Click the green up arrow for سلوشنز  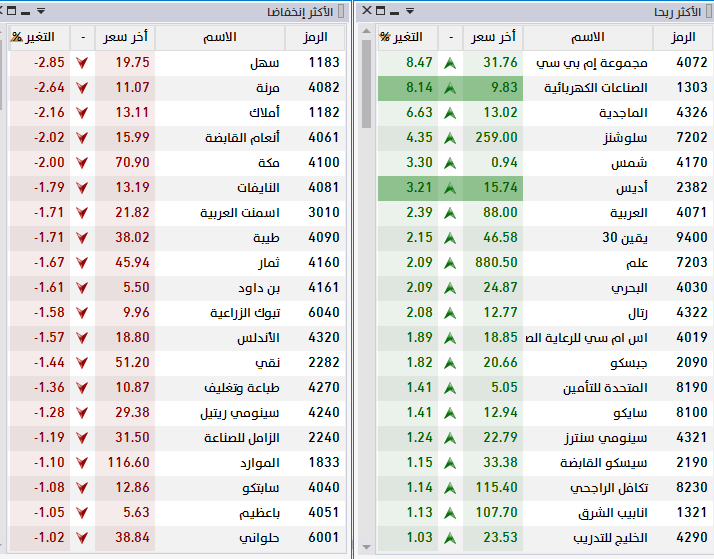pos(450,138)
